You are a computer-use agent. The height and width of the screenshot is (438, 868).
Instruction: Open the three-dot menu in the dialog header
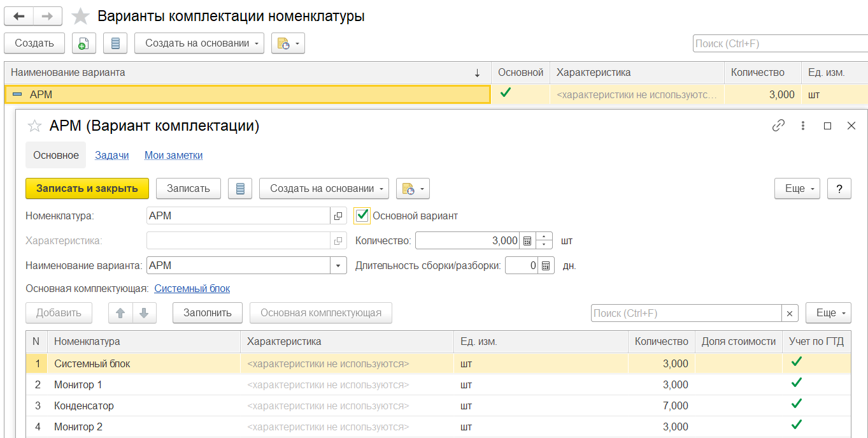[x=803, y=126]
